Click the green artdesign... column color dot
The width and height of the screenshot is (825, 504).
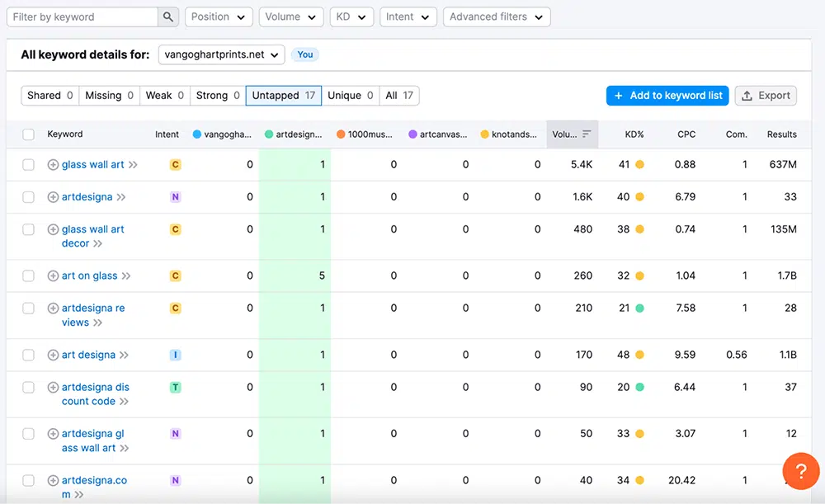pos(269,134)
